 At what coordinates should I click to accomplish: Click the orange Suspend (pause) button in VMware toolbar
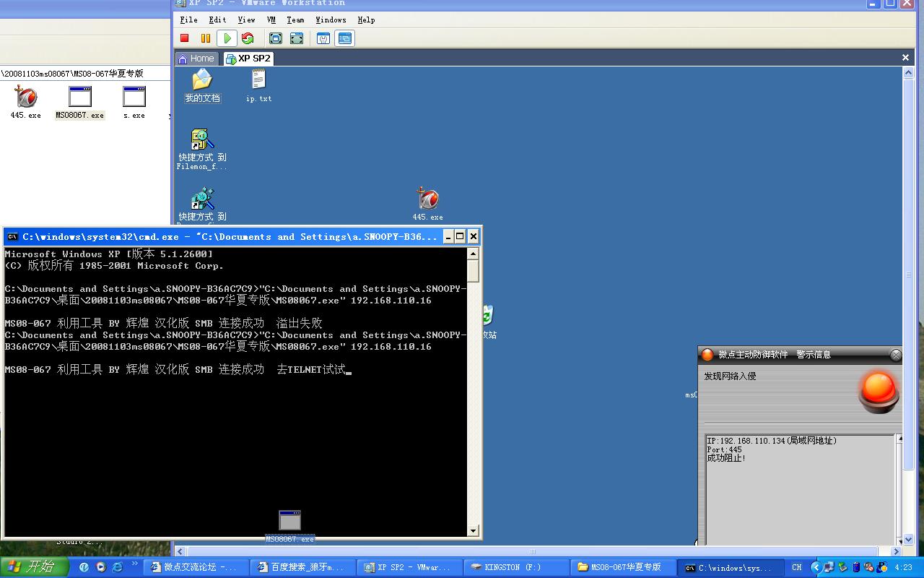point(206,38)
